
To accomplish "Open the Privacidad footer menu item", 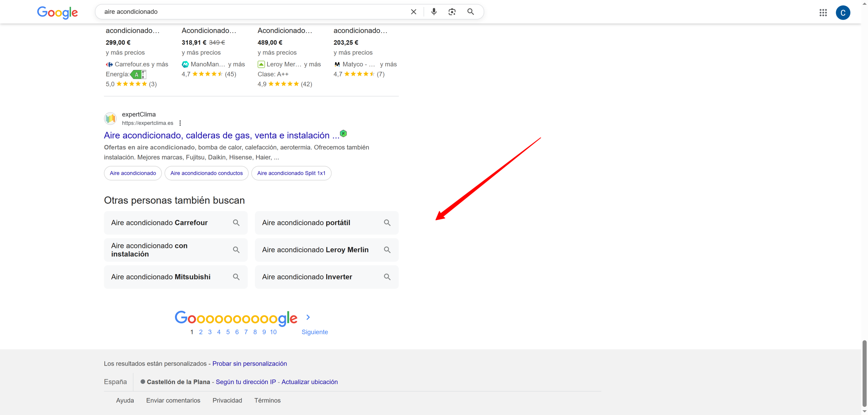I will 227,400.
